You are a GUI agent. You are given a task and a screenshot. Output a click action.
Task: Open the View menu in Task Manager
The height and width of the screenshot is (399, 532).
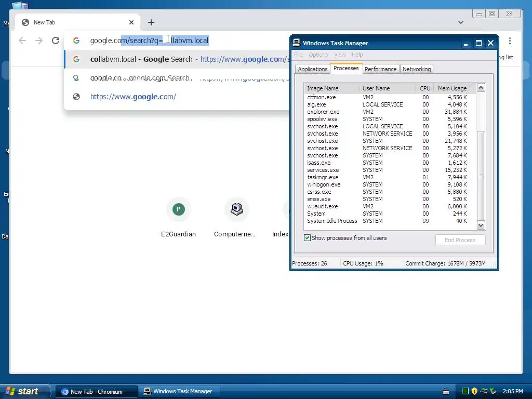click(x=340, y=55)
